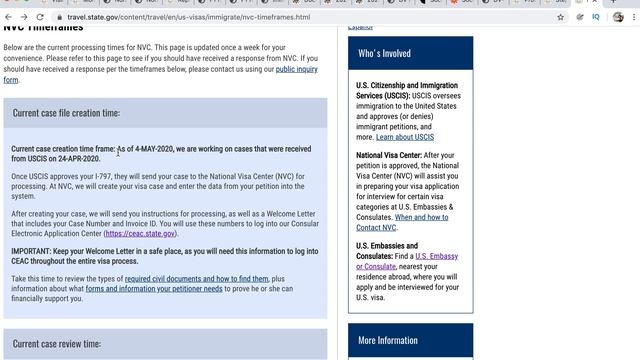This screenshot has width=640, height=360.
Task: Click the browser forward arrow
Action: pyautogui.click(x=24, y=17)
